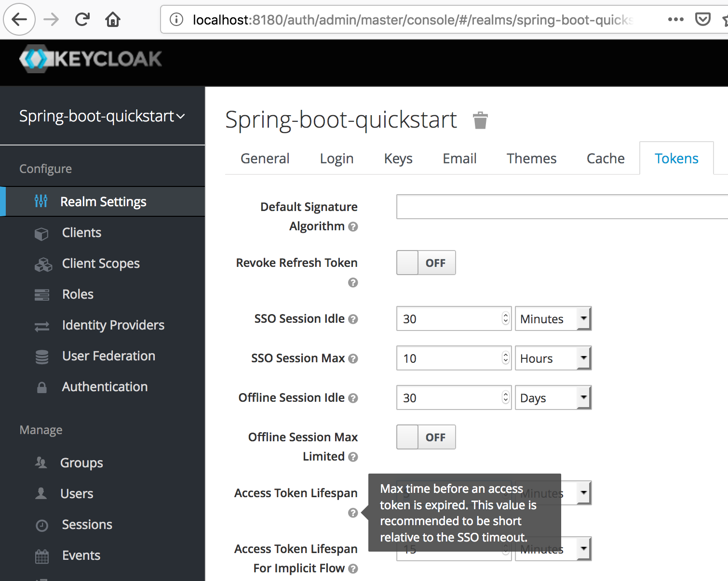
Task: Show help for Offline Session Idle
Action: point(353,398)
